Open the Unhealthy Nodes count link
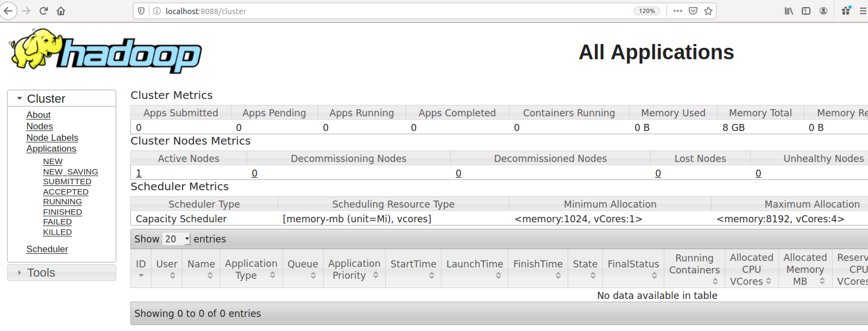The width and height of the screenshot is (868, 331). (x=758, y=173)
